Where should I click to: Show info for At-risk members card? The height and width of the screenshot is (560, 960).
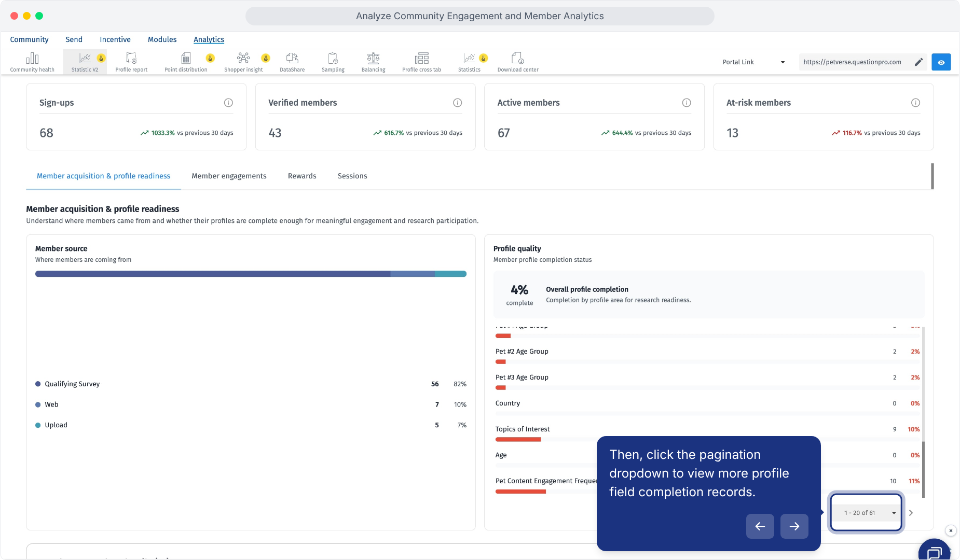[915, 103]
